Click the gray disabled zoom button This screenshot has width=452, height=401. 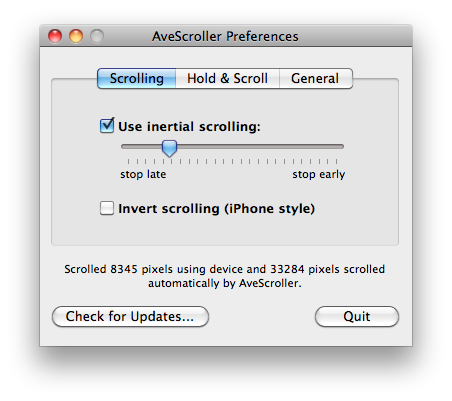click(x=97, y=36)
